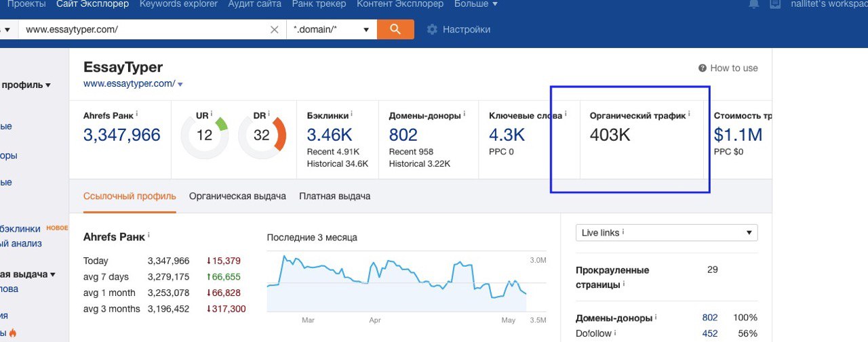Open nallitet's workspace menu

(829, 4)
